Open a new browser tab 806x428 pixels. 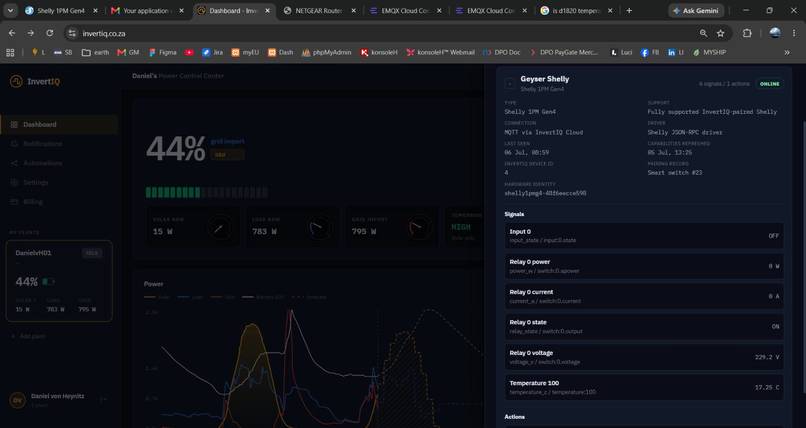pyautogui.click(x=629, y=10)
